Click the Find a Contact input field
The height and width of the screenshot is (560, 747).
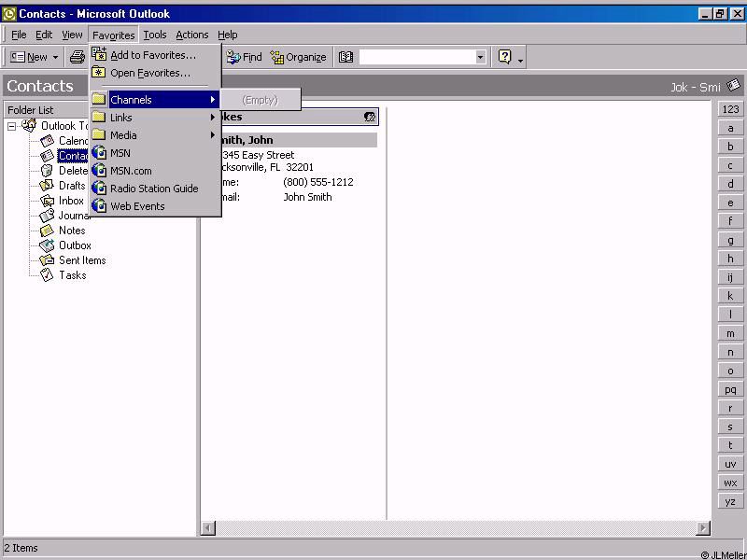(x=417, y=57)
